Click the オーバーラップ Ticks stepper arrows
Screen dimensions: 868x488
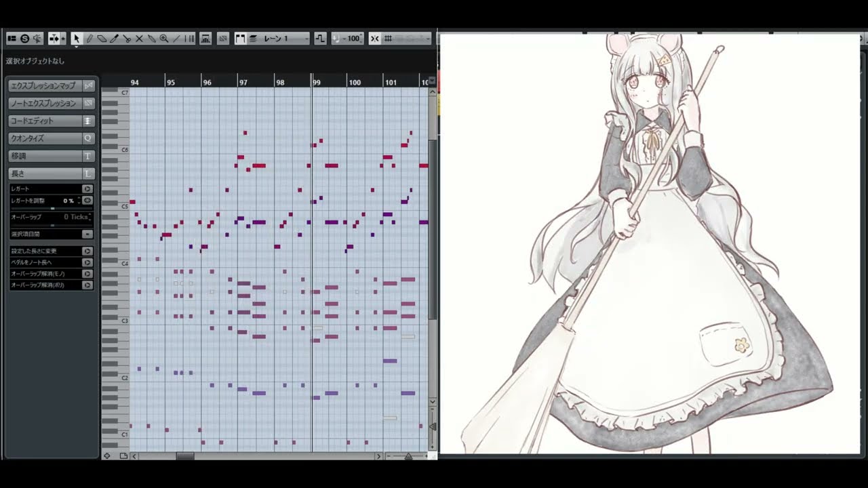click(x=90, y=217)
